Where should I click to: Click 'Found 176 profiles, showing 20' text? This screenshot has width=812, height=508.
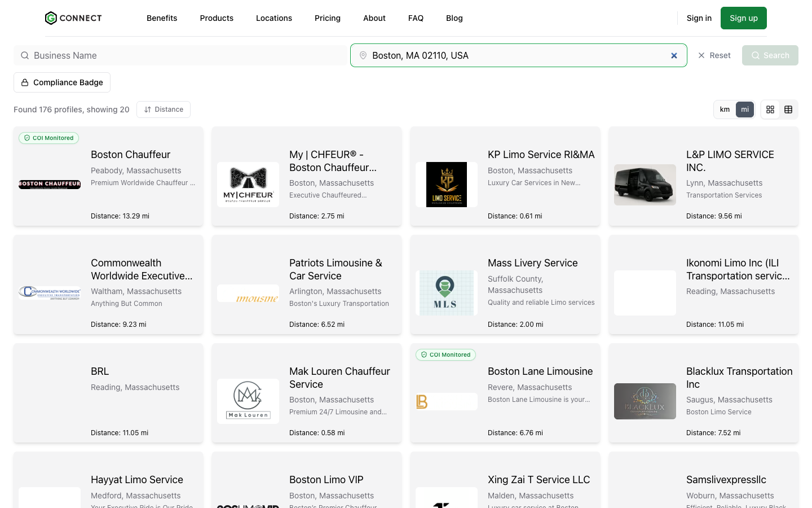[x=72, y=110]
